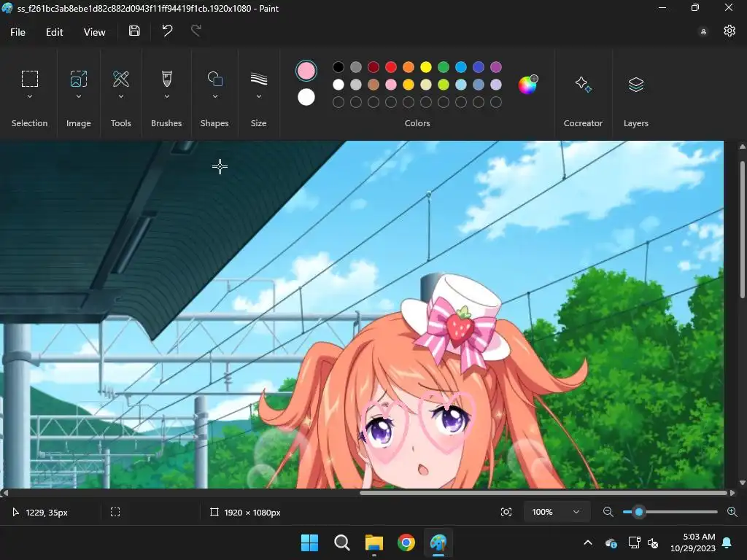Click the fit-to-window icon in status bar
The width and height of the screenshot is (747, 560).
[506, 512]
